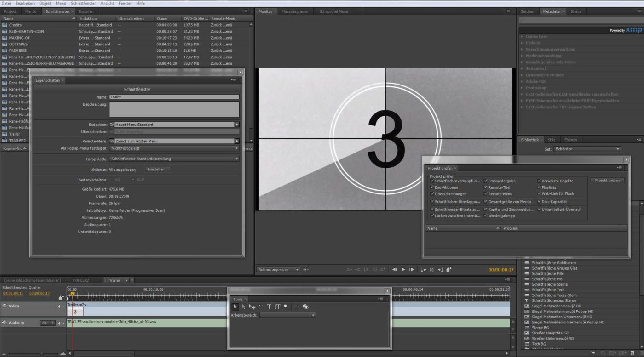The image size is (644, 357).
Task: Click the Name field containing Trailer
Action: (x=174, y=97)
